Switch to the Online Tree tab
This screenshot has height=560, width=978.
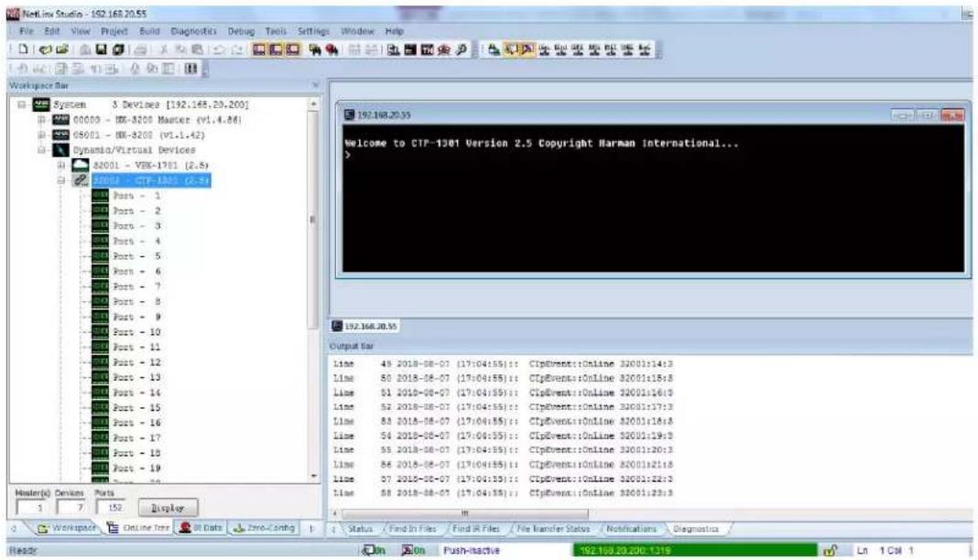[138, 528]
